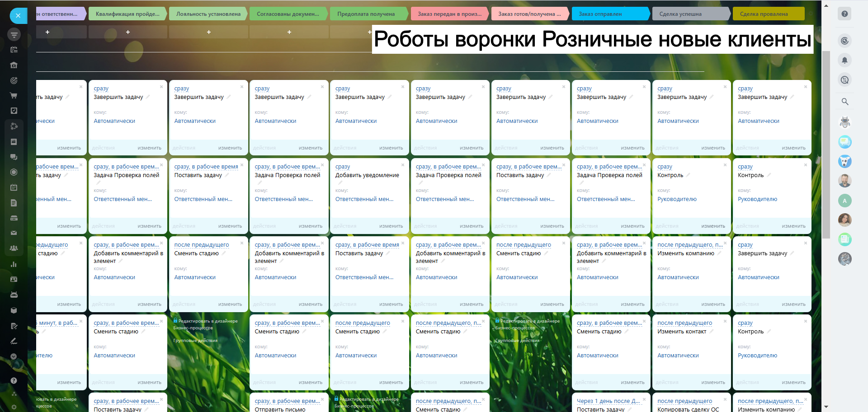The image size is (868, 412).
Task: Change recipient Автоматически on Изменить контакт card
Action: click(678, 356)
